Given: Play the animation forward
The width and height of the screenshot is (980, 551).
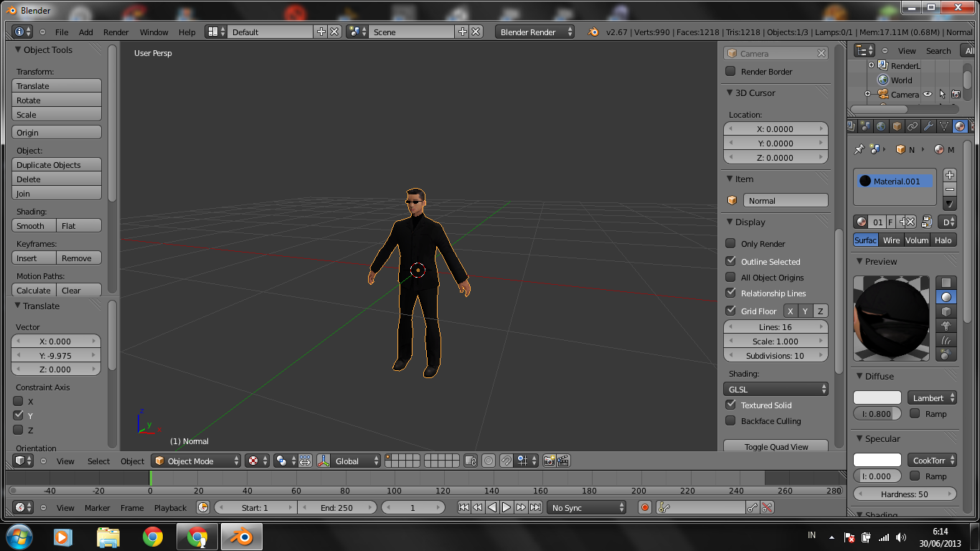Looking at the screenshot, I should click(507, 508).
